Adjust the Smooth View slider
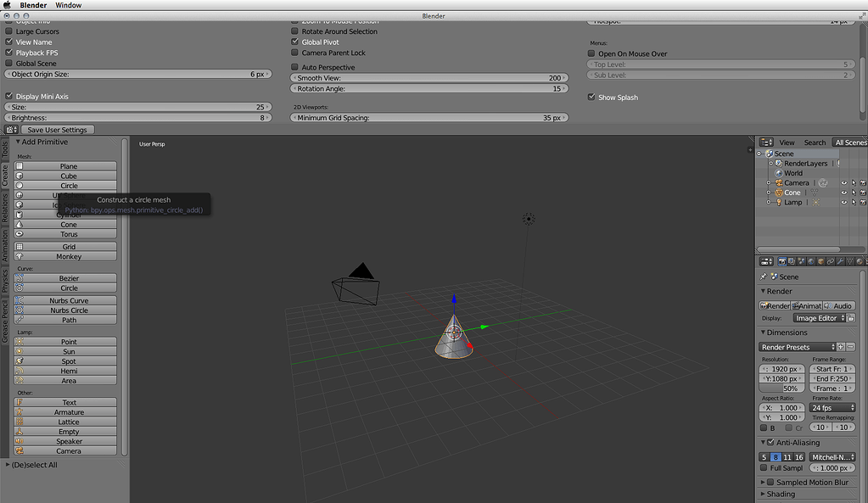Screen dimensions: 868x503 tap(429, 78)
